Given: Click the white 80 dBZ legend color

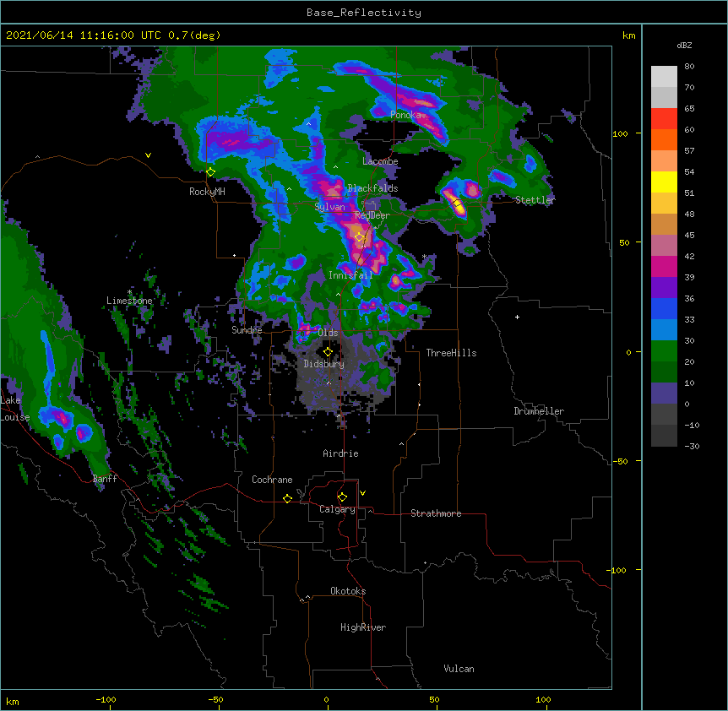Looking at the screenshot, I should point(664,77).
